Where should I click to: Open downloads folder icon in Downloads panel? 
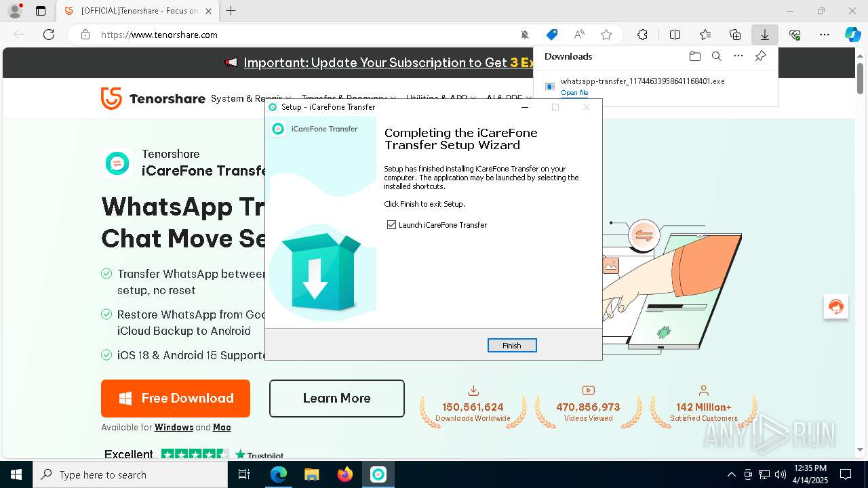point(694,56)
